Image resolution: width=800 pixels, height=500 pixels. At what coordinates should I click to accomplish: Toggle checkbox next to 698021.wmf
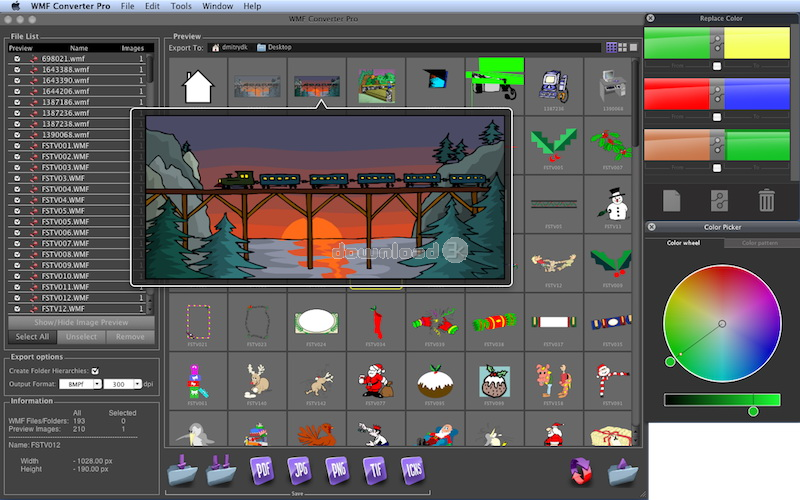[17, 59]
